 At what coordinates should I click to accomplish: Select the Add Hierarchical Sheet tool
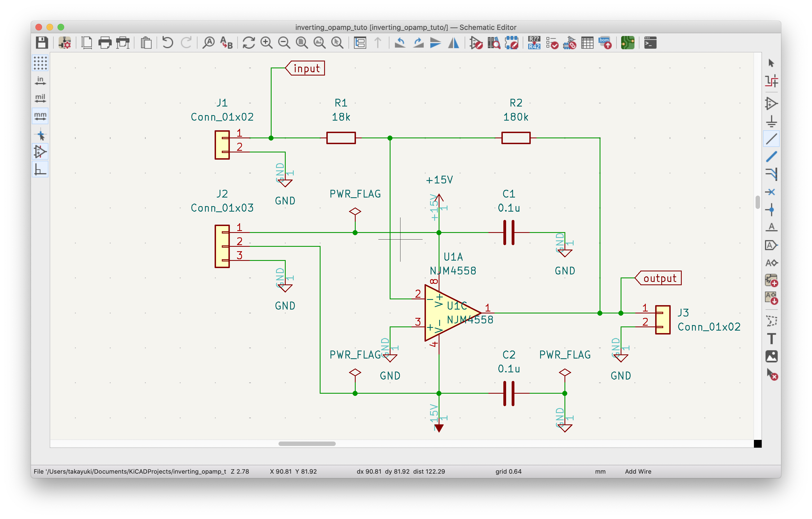click(x=771, y=281)
